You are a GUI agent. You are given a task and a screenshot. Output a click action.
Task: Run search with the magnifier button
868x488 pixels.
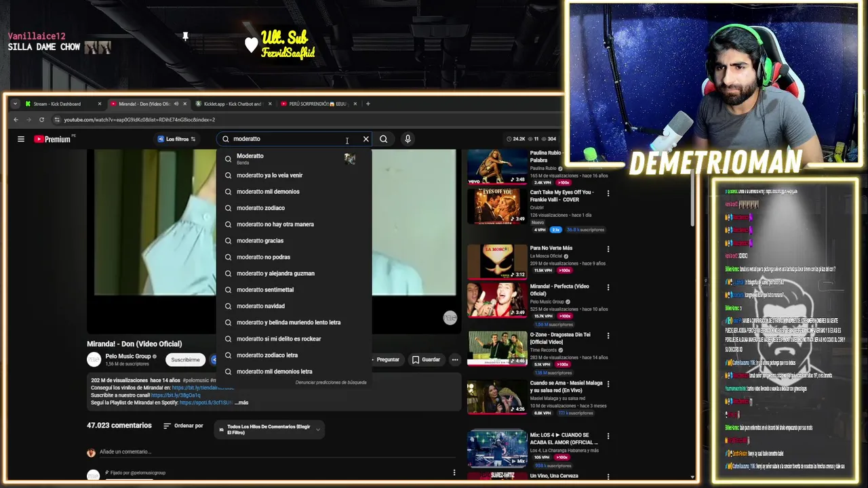point(384,139)
